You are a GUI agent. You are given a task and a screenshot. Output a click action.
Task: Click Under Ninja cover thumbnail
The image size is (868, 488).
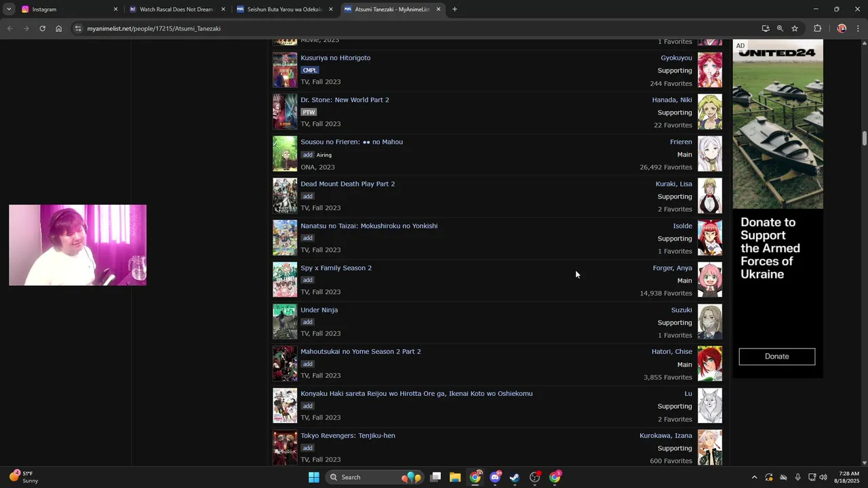pos(285,322)
